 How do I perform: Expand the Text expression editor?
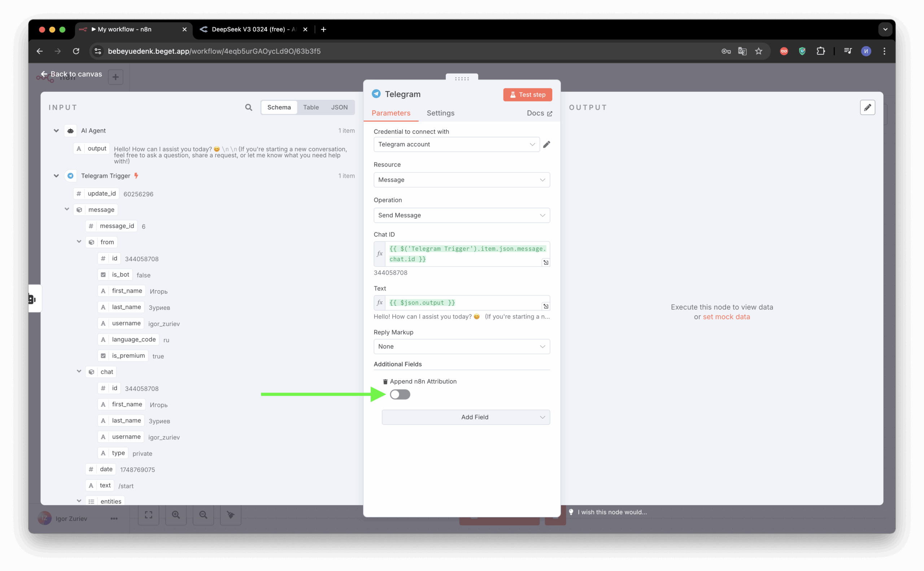tap(546, 306)
